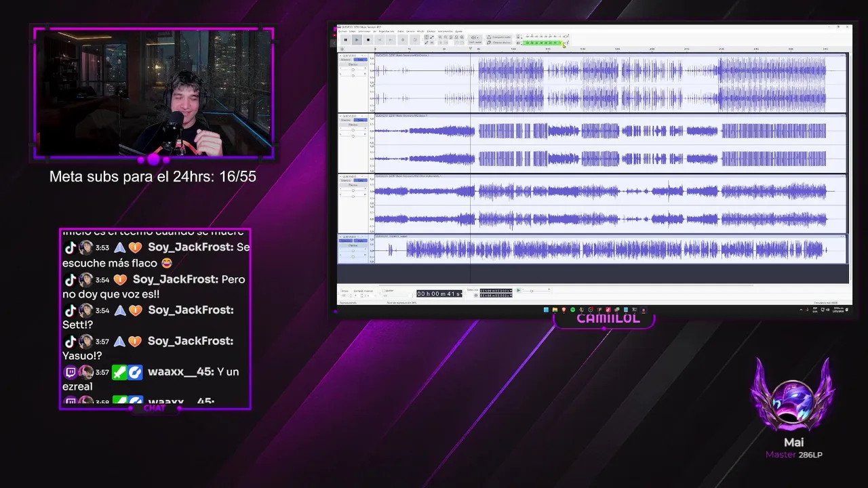Click the Zoom In magnifier icon
868x488 pixels.
click(440, 37)
